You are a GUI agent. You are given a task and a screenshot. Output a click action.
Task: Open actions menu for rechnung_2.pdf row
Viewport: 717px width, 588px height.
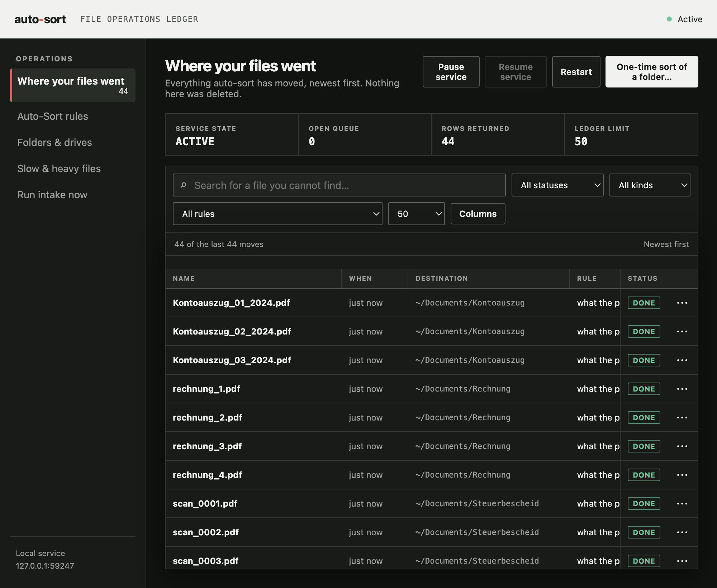pos(682,418)
